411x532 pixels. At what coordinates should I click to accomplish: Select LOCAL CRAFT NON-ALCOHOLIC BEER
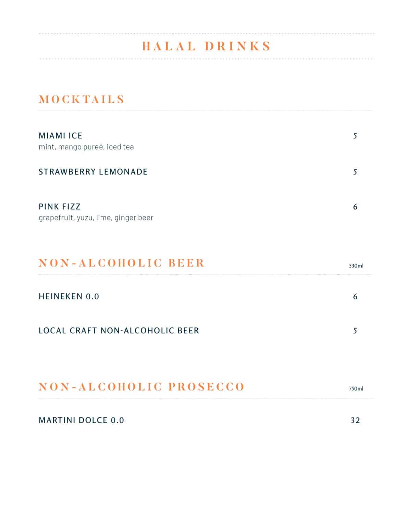119,331
